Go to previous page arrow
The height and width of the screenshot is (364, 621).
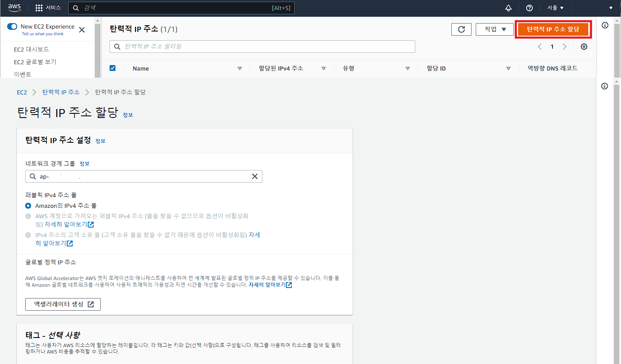coord(540,47)
